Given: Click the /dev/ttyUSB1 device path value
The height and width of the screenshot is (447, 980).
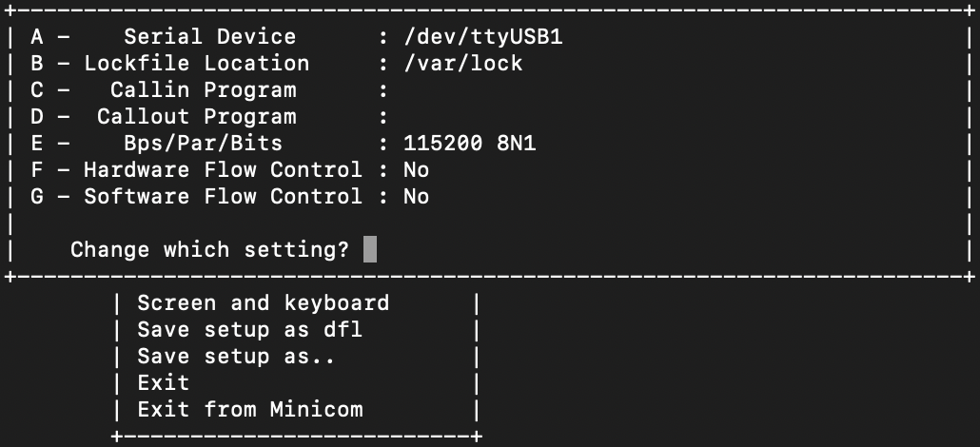Looking at the screenshot, I should pos(489,37).
